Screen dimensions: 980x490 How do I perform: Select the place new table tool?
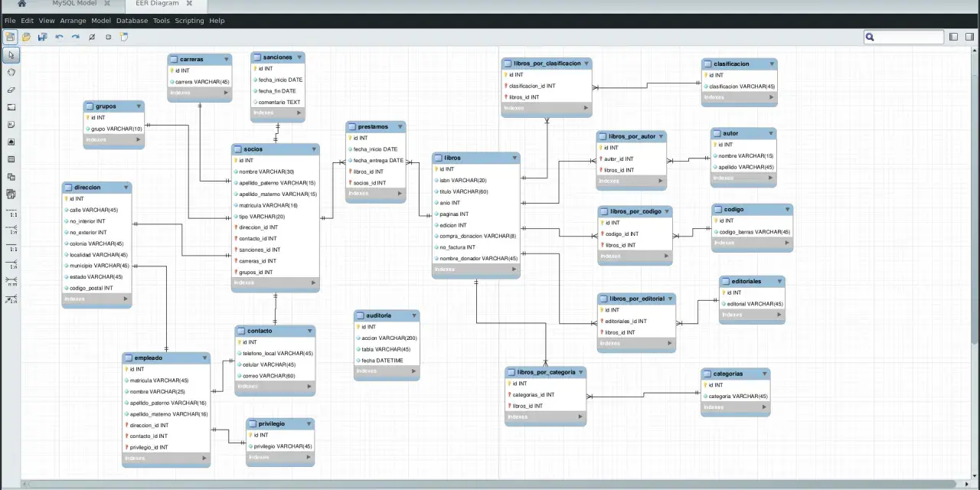(11, 159)
